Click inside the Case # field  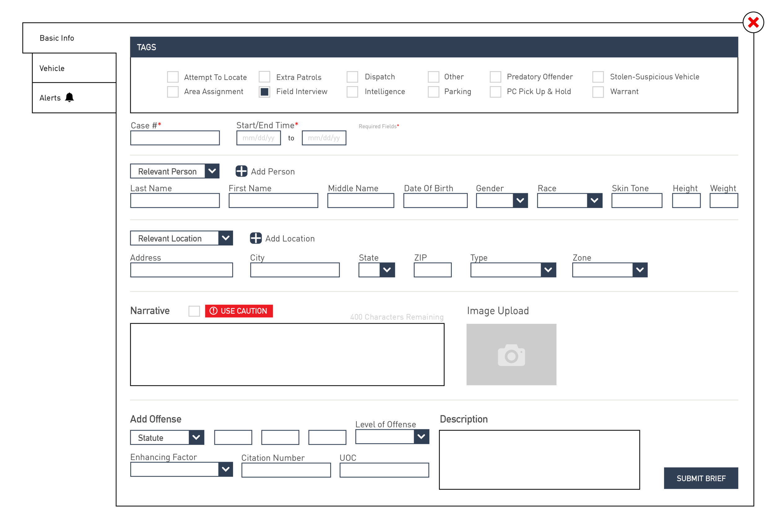point(175,138)
